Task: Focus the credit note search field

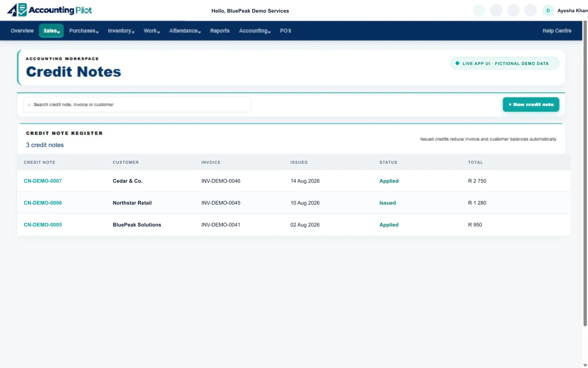Action: pos(137,105)
